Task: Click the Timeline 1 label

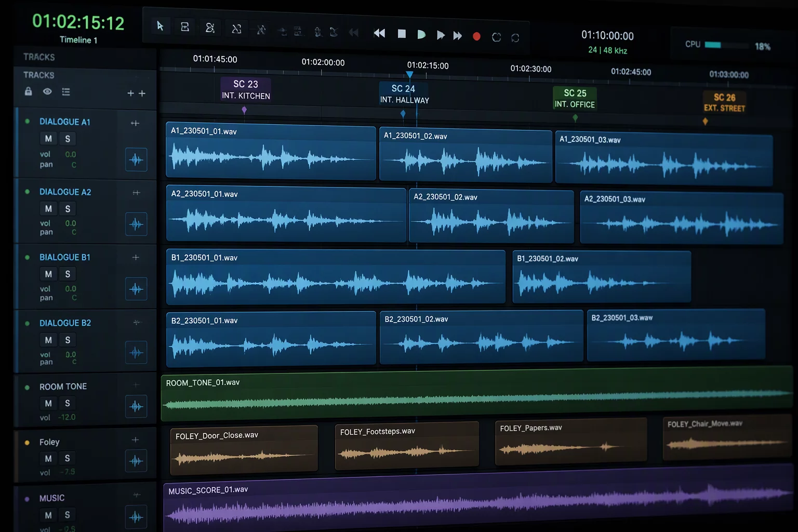Action: pyautogui.click(x=78, y=40)
